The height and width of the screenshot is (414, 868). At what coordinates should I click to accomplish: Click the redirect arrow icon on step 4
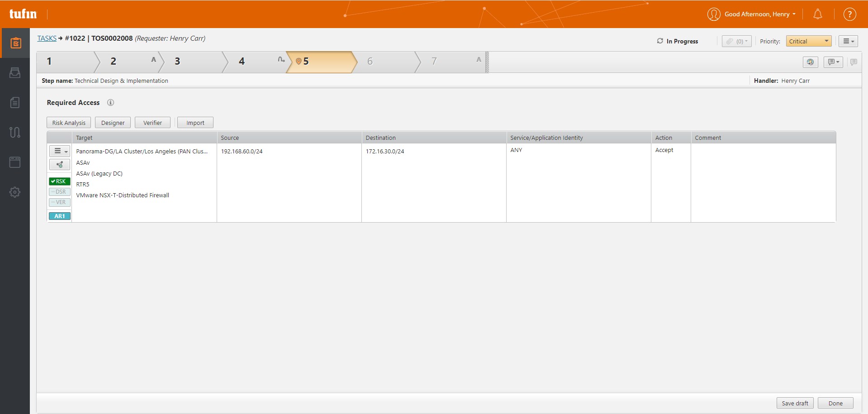(x=281, y=59)
